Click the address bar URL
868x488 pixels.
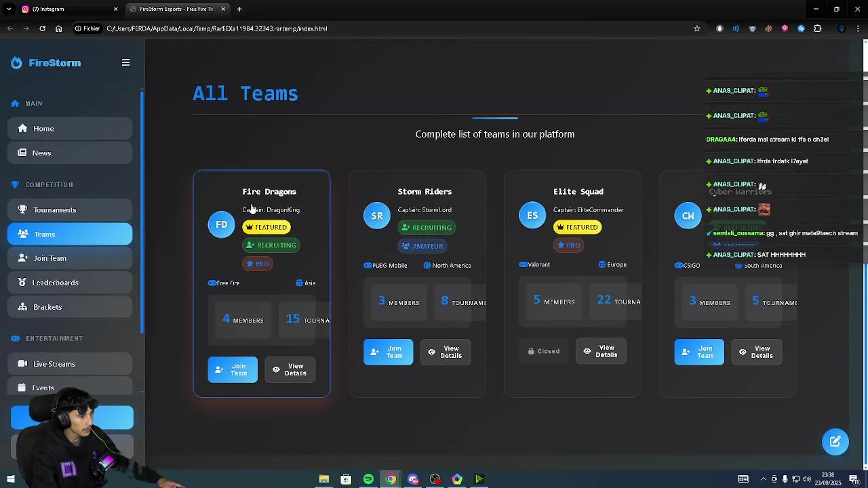[217, 28]
